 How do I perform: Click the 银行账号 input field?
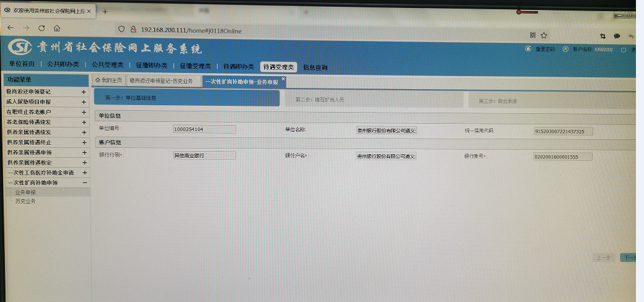coord(562,157)
